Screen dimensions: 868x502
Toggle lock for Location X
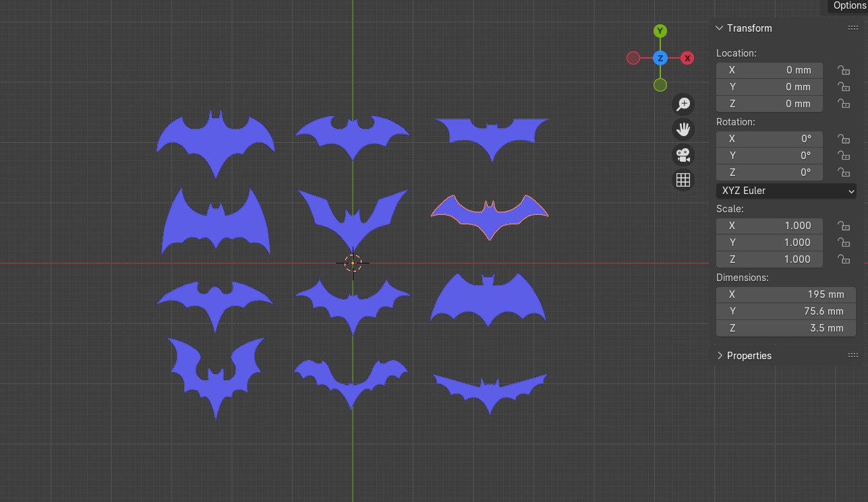pos(843,70)
